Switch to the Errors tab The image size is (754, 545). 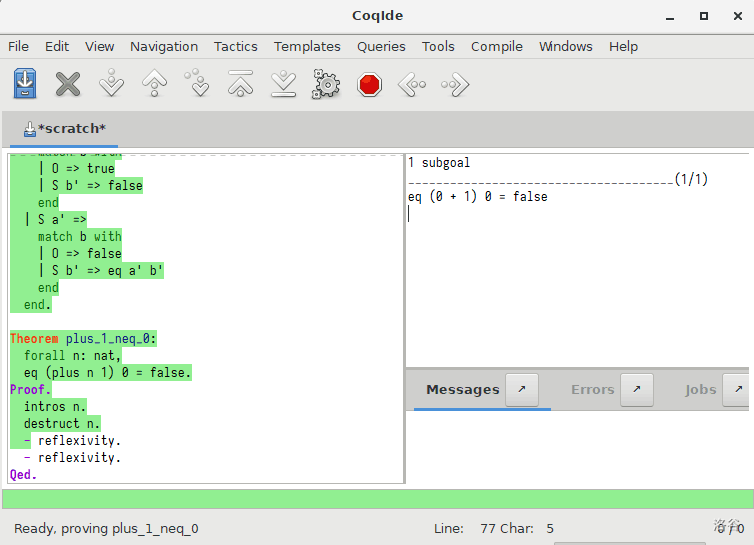tap(592, 390)
